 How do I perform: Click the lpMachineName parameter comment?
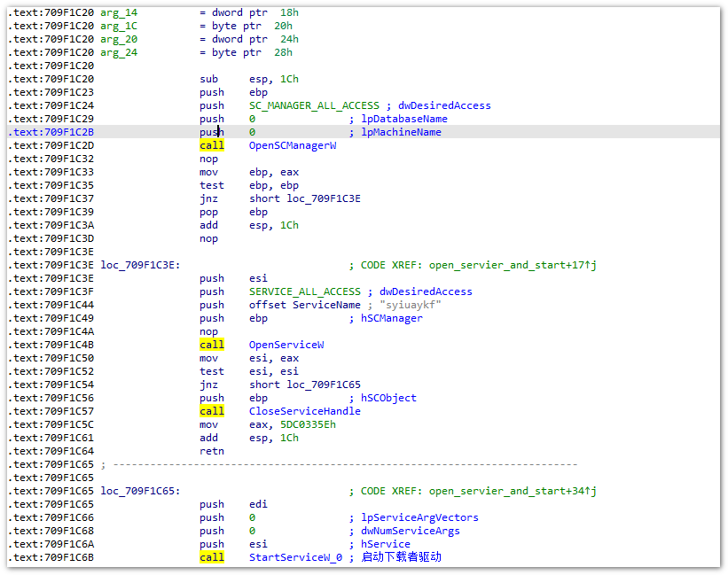pos(401,132)
